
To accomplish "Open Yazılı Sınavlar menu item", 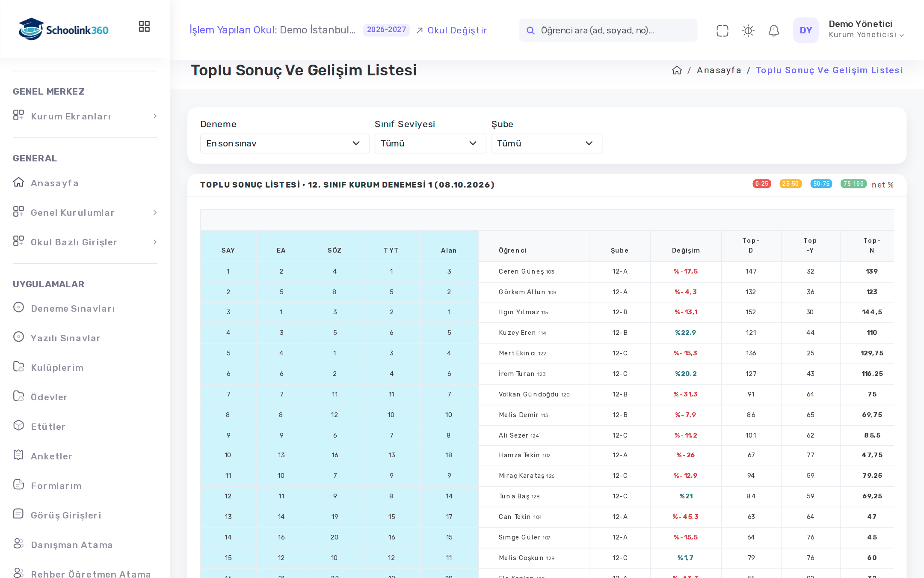I will (65, 338).
